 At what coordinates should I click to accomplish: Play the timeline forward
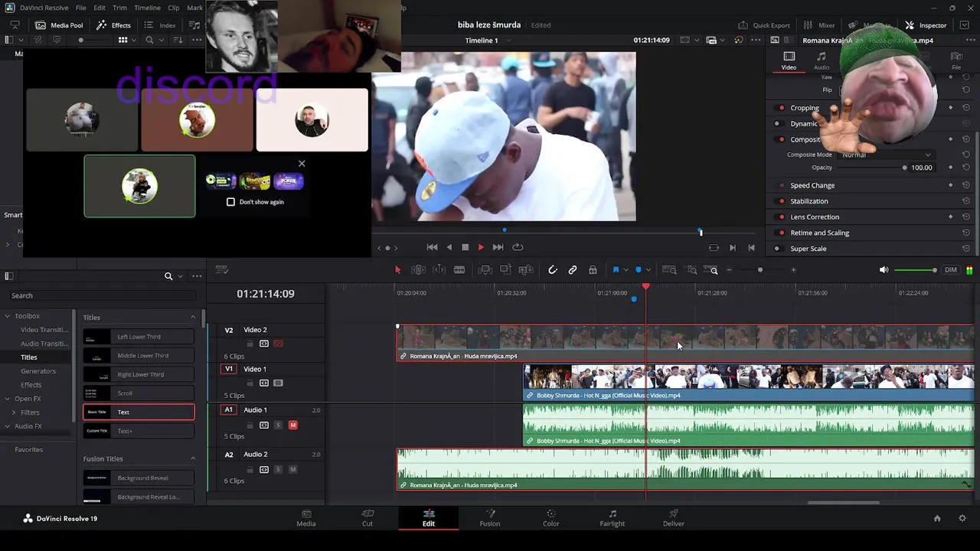481,247
